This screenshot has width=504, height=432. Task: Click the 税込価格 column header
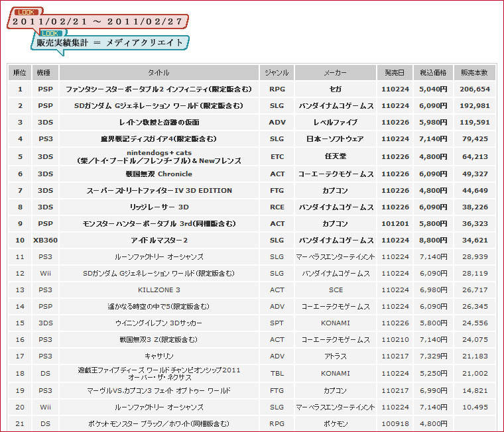pyautogui.click(x=433, y=73)
